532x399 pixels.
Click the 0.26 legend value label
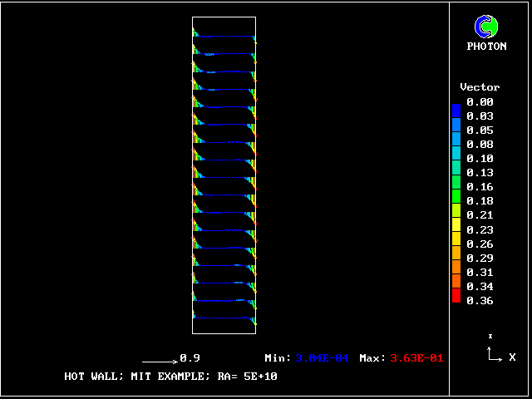[x=480, y=244]
